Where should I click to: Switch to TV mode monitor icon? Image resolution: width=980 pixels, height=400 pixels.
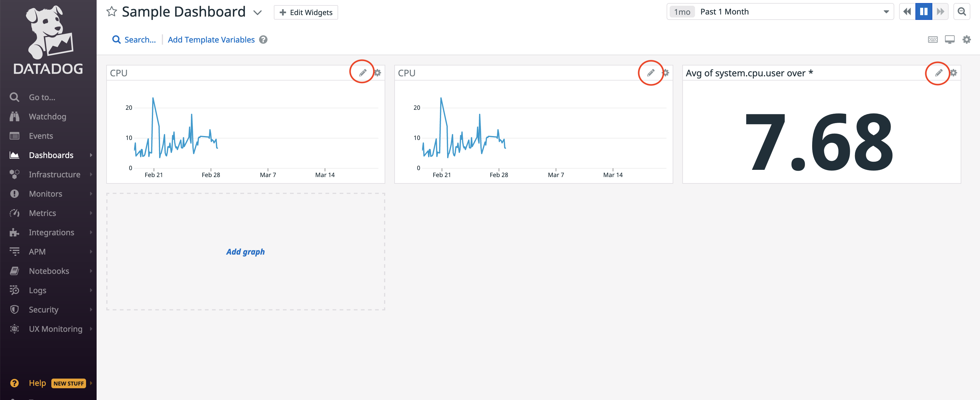tap(950, 40)
